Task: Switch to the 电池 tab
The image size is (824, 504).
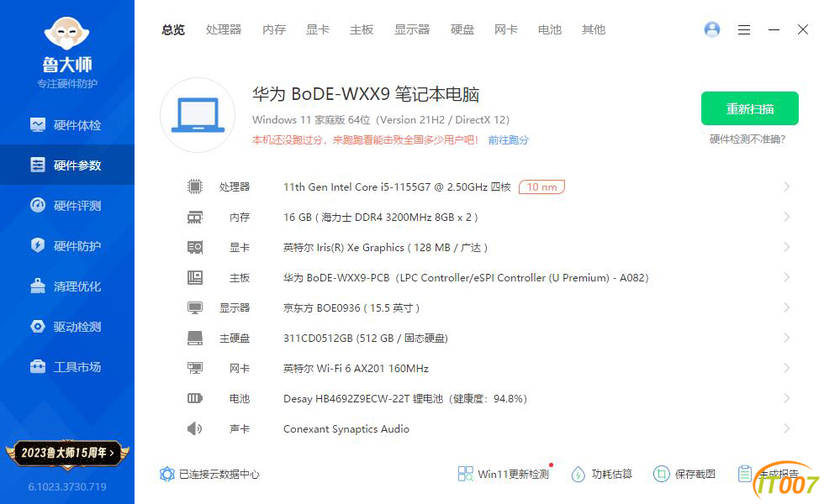Action: point(550,30)
